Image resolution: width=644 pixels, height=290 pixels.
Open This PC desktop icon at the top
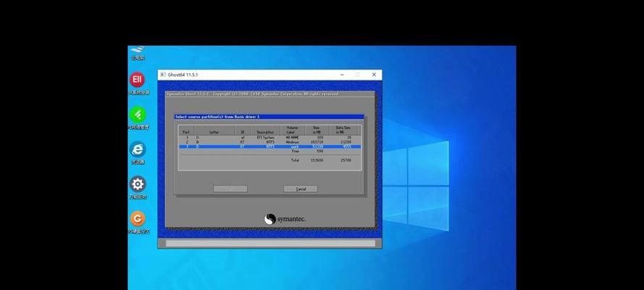point(137,52)
